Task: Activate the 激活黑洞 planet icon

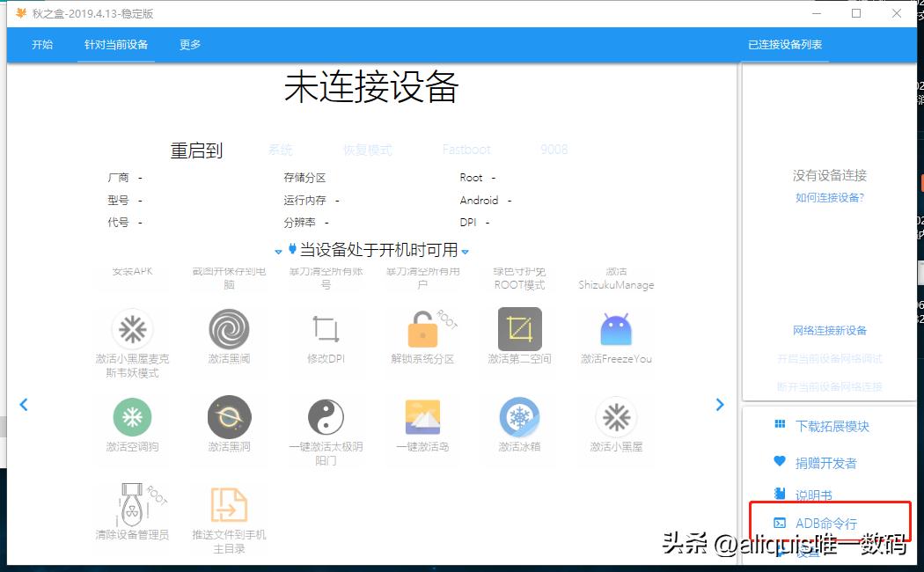Action: (229, 417)
